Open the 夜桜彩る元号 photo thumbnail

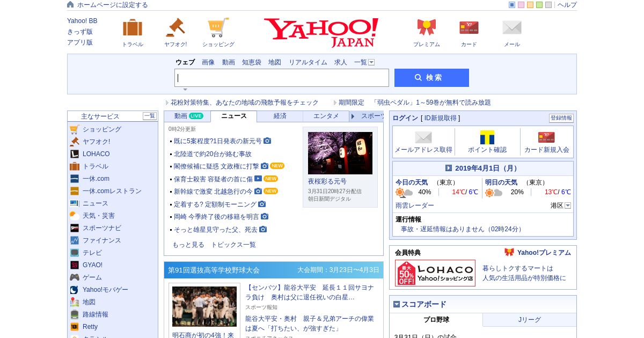coord(340,153)
